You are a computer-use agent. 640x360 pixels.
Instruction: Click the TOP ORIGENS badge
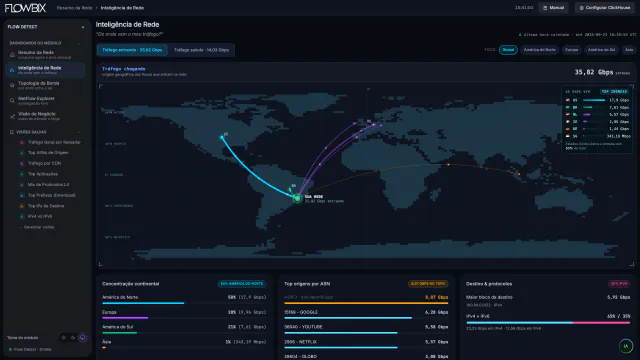[x=614, y=91]
